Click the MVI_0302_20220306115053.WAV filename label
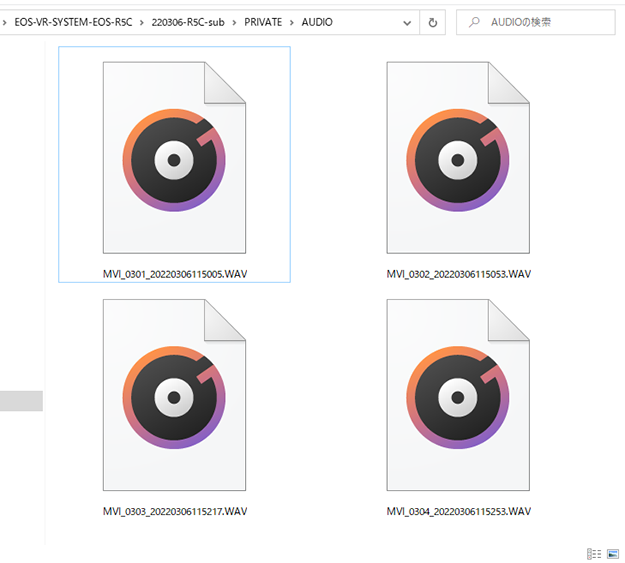Viewport: 625px width, 563px height. (x=458, y=274)
